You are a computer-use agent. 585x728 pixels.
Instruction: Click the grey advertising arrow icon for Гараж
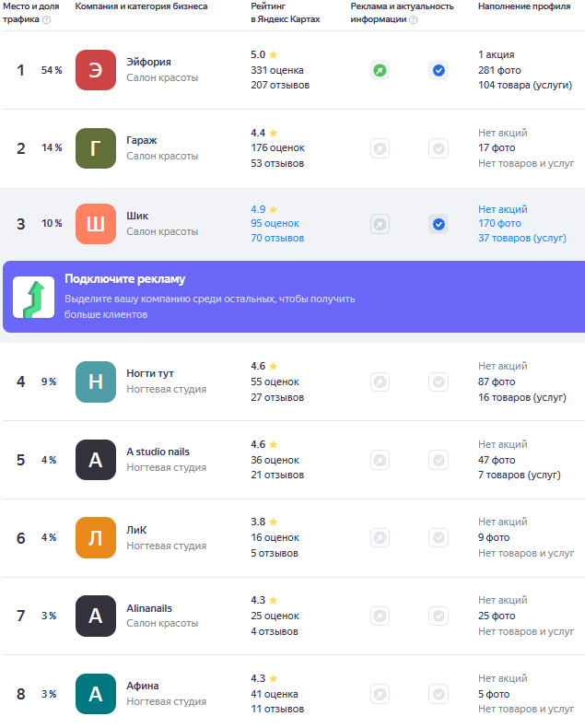(380, 148)
